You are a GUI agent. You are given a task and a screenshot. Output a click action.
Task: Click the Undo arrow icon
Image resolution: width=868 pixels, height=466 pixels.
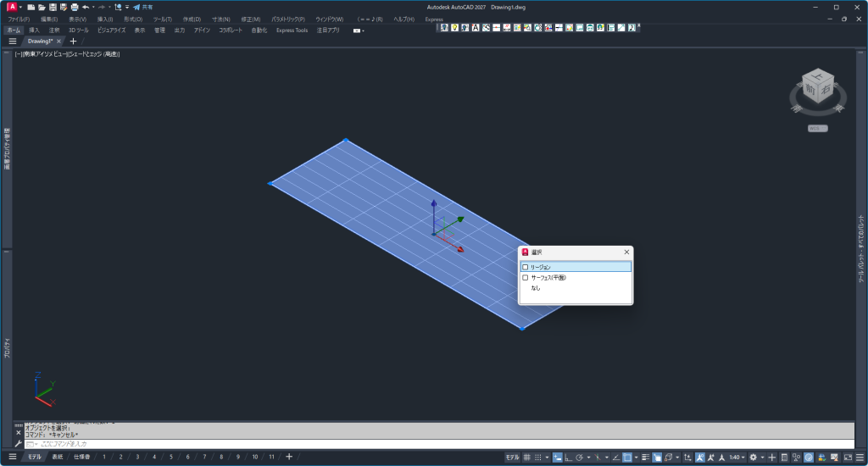86,7
